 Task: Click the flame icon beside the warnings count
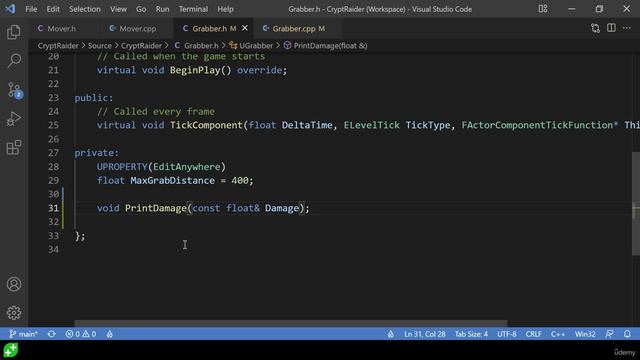click(109, 334)
